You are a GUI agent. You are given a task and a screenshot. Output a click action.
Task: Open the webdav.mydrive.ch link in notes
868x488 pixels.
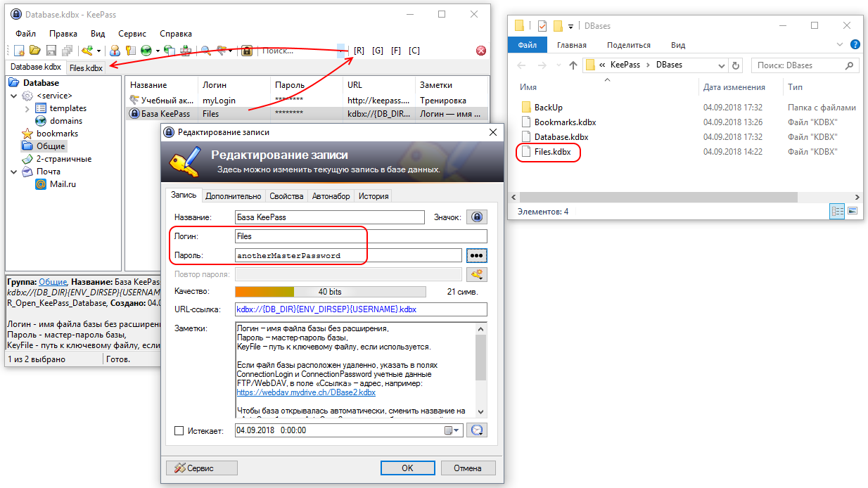(x=306, y=392)
